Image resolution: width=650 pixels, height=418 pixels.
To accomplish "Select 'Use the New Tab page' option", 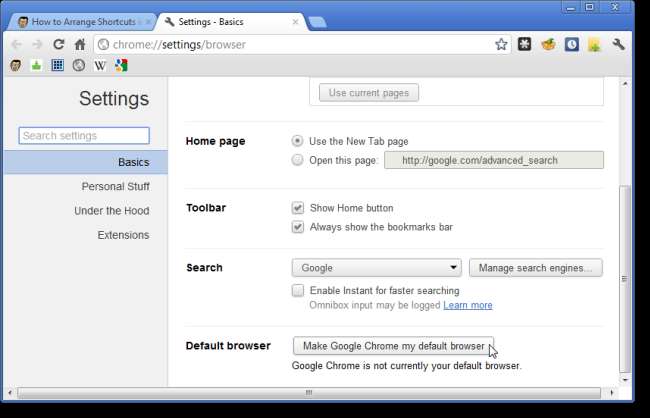I will coord(298,141).
